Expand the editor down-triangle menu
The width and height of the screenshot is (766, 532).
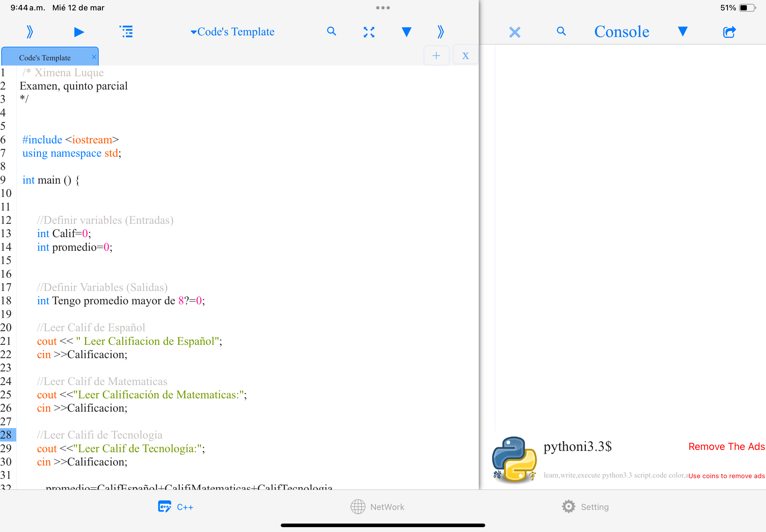pos(406,32)
